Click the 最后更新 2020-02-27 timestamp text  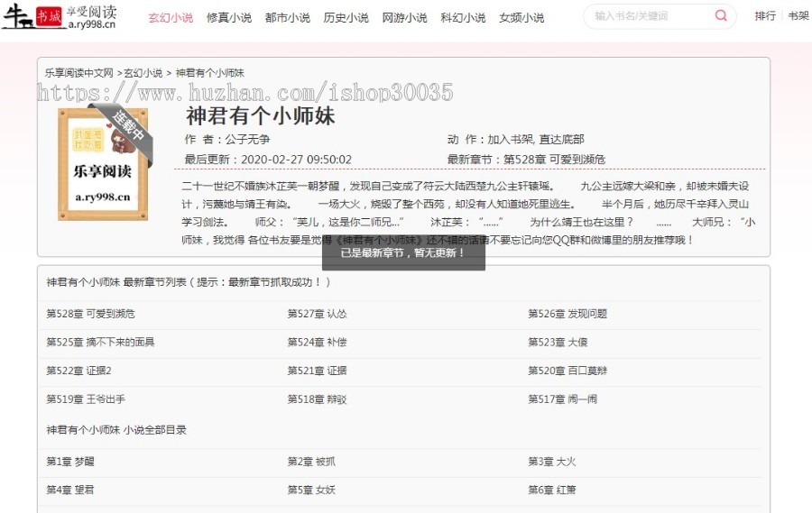[x=268, y=160]
